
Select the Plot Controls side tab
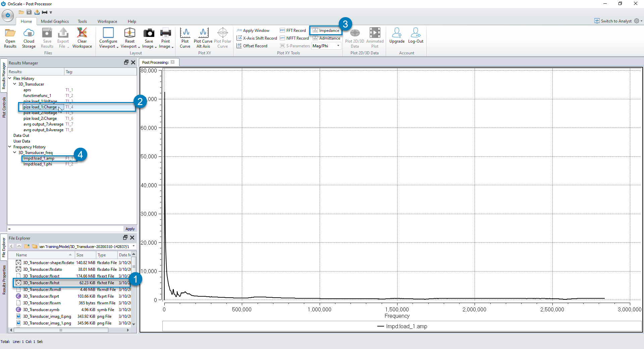tap(4, 107)
